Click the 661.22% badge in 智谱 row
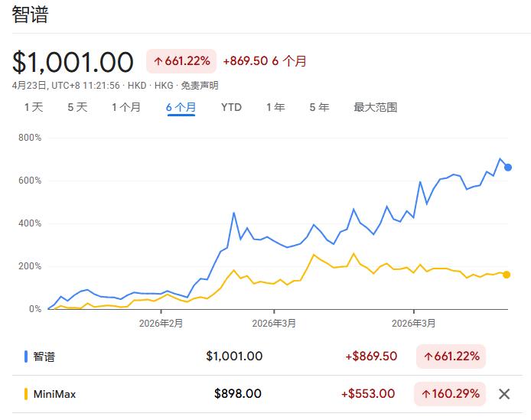 [450, 356]
